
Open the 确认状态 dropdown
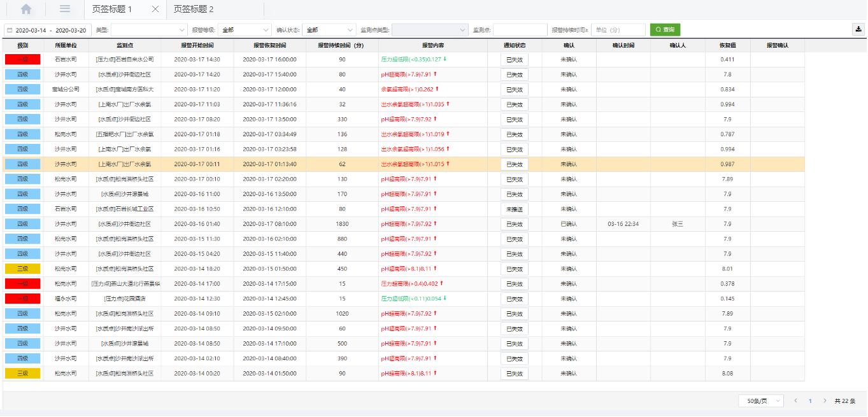point(329,30)
